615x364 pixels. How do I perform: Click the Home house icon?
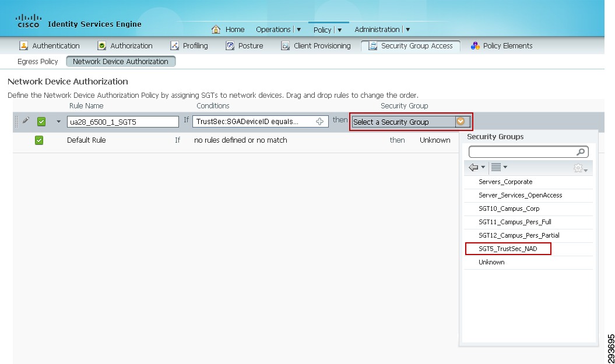[216, 29]
